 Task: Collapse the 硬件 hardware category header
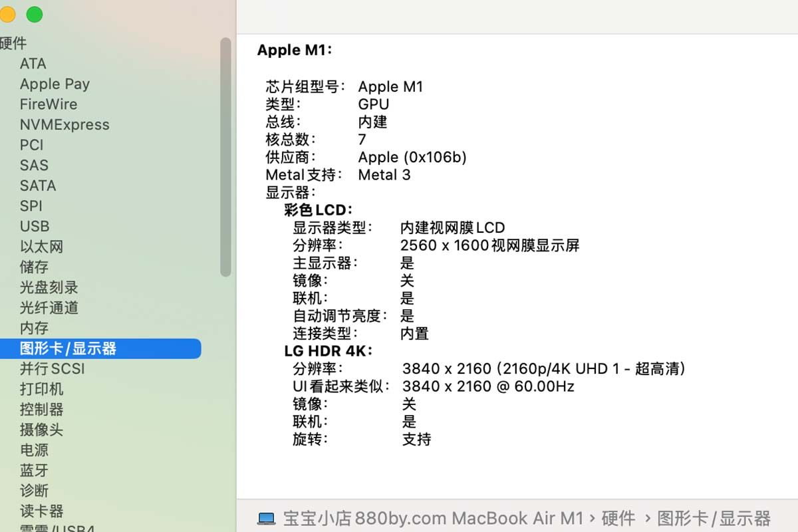(x=13, y=43)
